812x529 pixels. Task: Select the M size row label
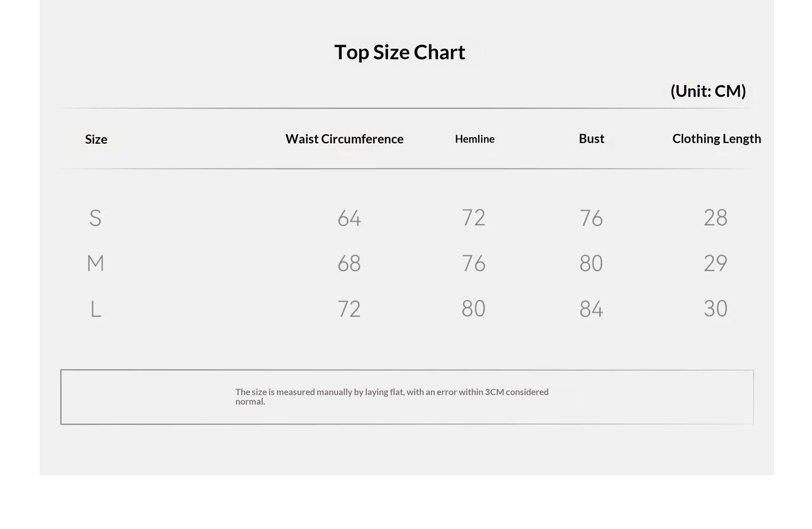96,263
